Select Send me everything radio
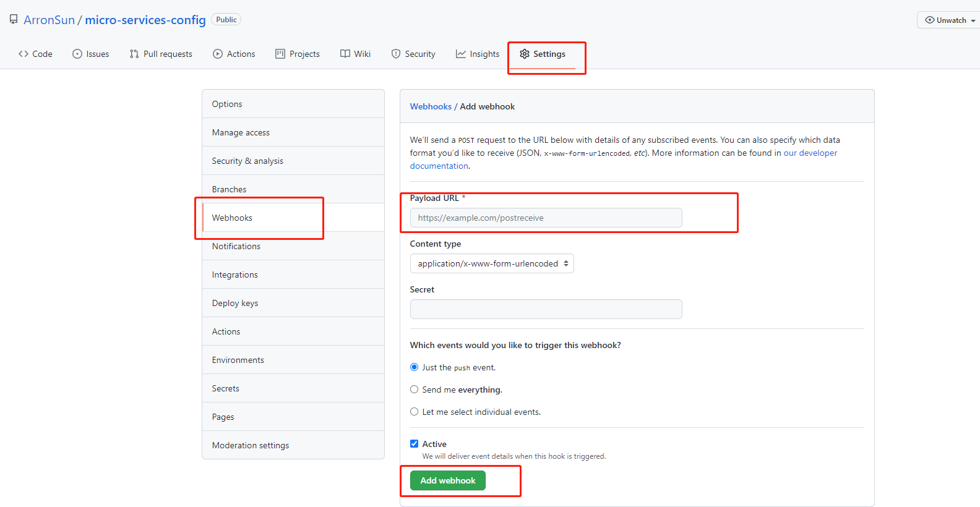The height and width of the screenshot is (507, 980). point(415,390)
